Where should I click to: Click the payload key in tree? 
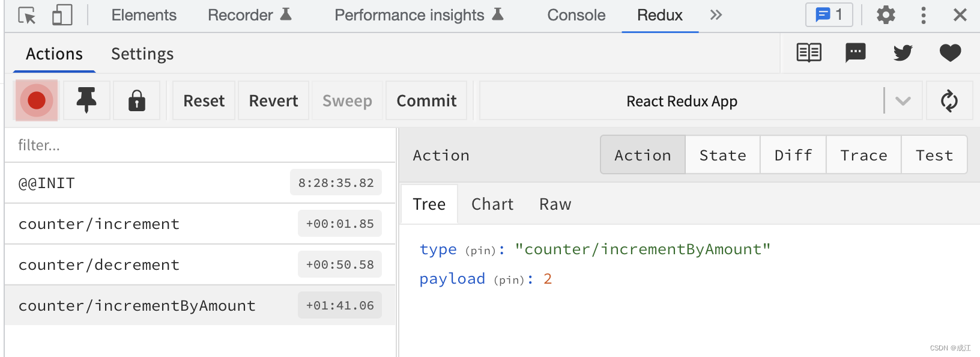coord(452,279)
